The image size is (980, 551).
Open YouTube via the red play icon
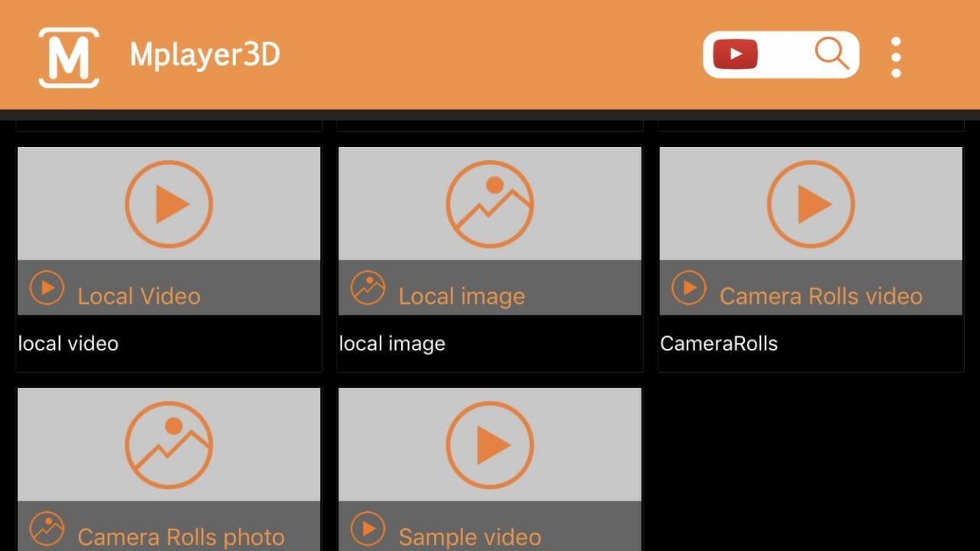pos(735,54)
